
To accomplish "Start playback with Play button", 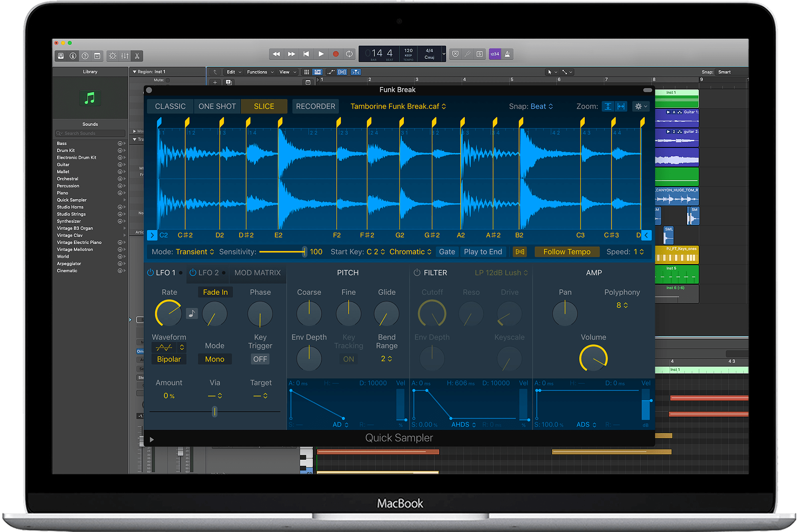I will click(321, 54).
